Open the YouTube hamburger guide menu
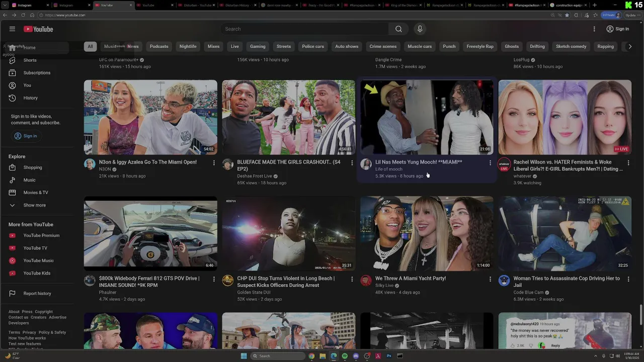 [x=12, y=29]
